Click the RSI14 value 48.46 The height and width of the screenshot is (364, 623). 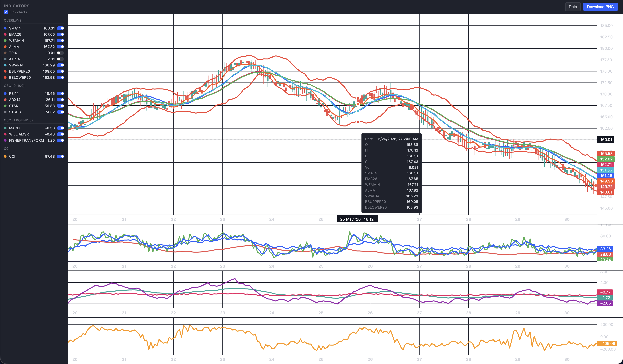pyautogui.click(x=49, y=94)
